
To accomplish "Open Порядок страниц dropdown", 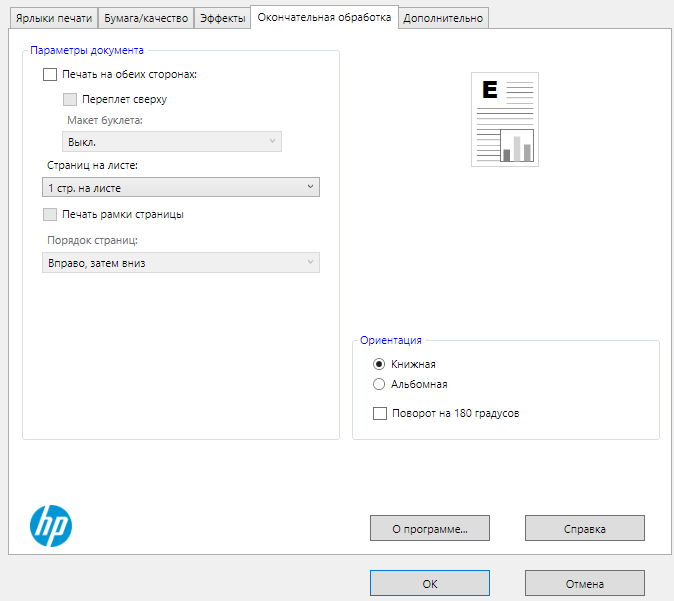I will tap(181, 263).
